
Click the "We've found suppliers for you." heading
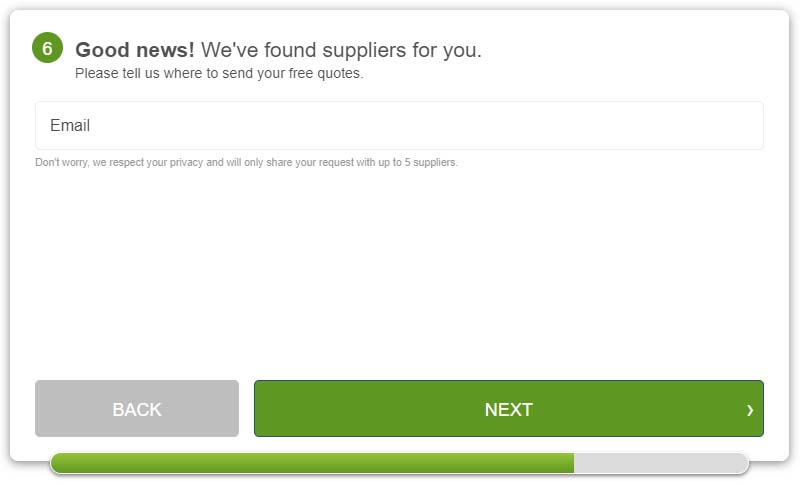[341, 50]
